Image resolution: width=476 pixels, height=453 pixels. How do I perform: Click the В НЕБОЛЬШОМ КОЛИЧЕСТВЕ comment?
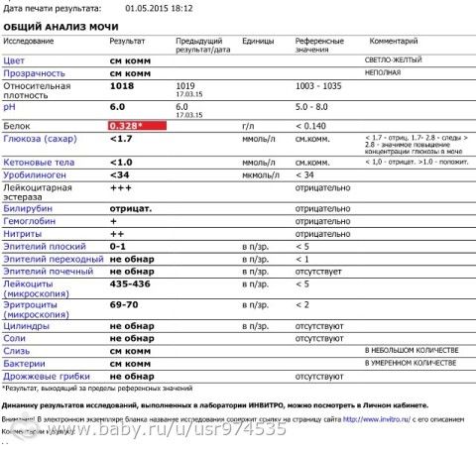click(412, 351)
